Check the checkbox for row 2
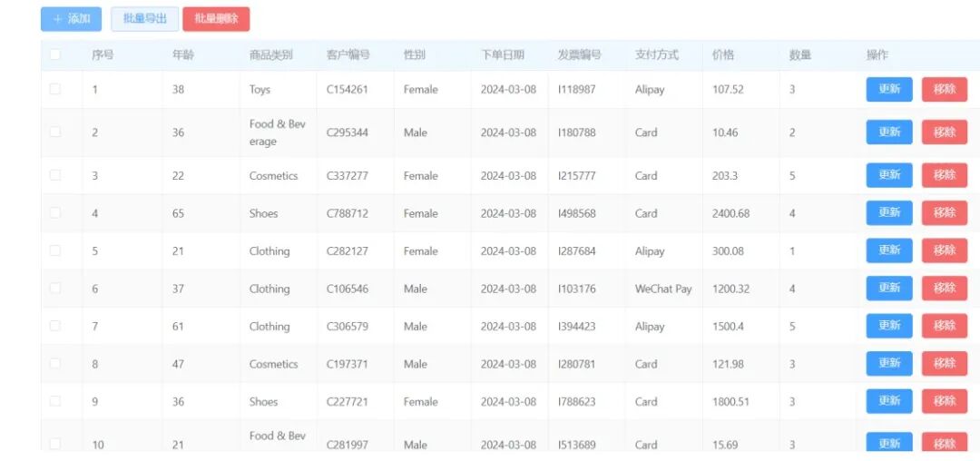The height and width of the screenshot is (461, 980). coord(55,132)
